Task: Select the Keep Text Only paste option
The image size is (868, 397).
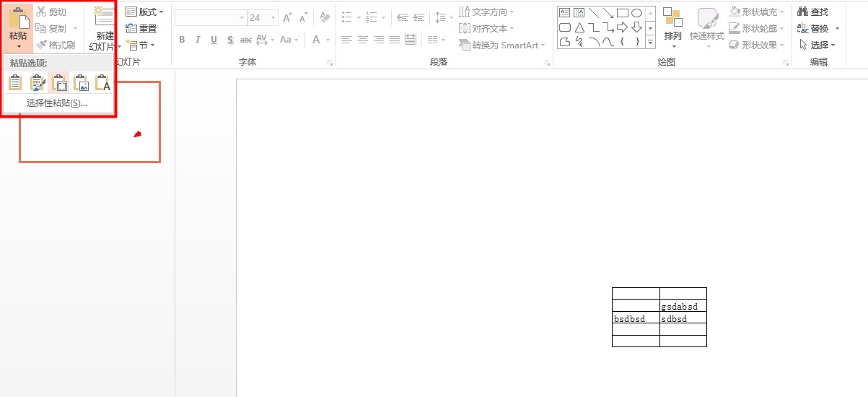Action: click(103, 84)
